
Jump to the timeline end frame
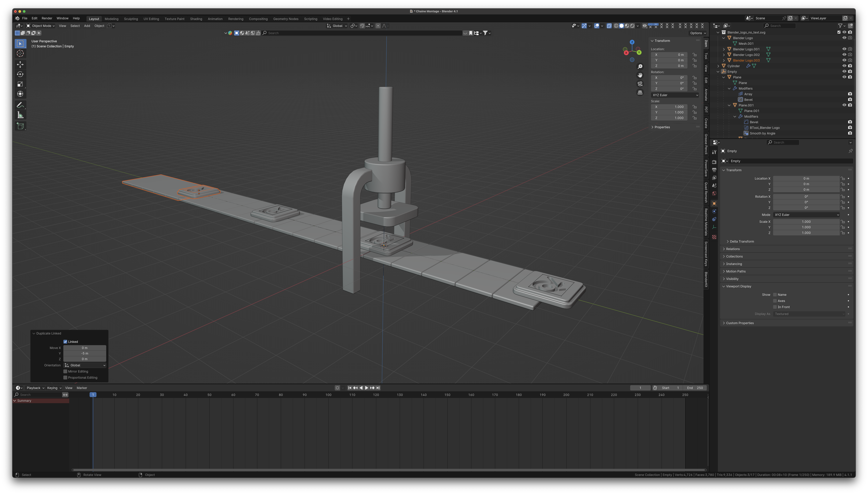[x=378, y=388]
